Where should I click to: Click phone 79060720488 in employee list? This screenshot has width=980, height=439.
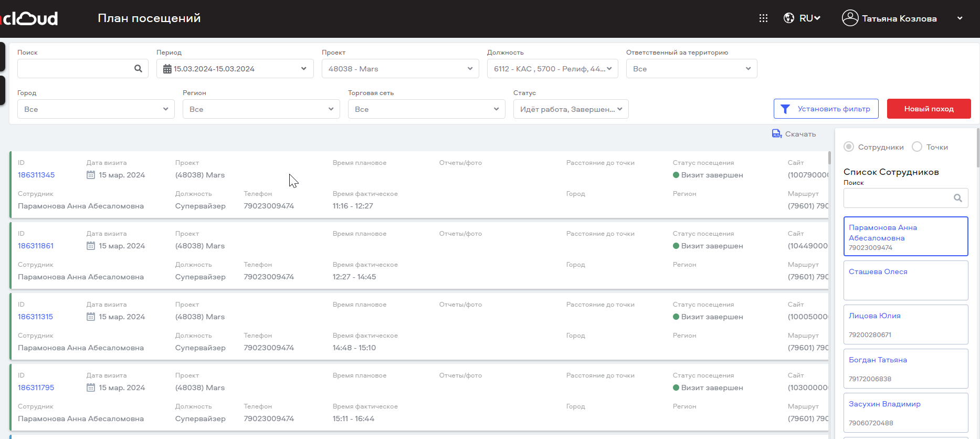click(871, 423)
